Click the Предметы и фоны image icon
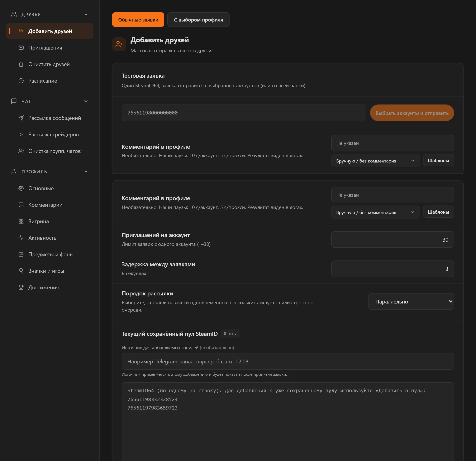 pos(21,254)
